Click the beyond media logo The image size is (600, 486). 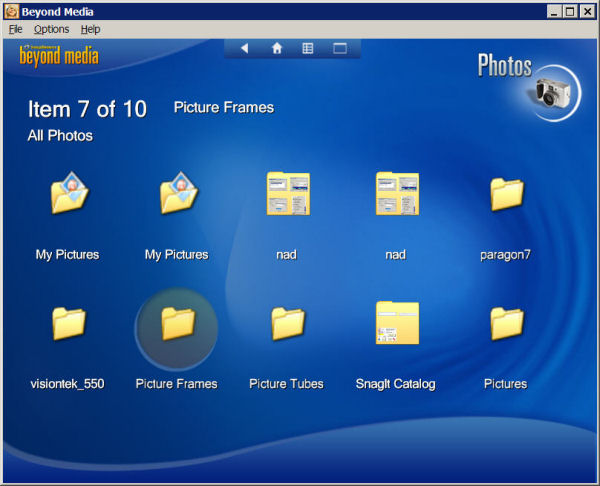pyautogui.click(x=59, y=56)
